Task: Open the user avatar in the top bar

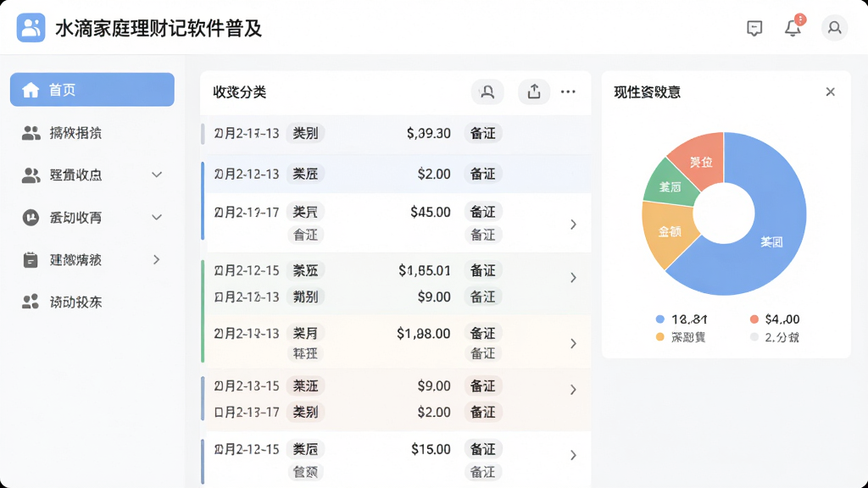Action: 834,28
